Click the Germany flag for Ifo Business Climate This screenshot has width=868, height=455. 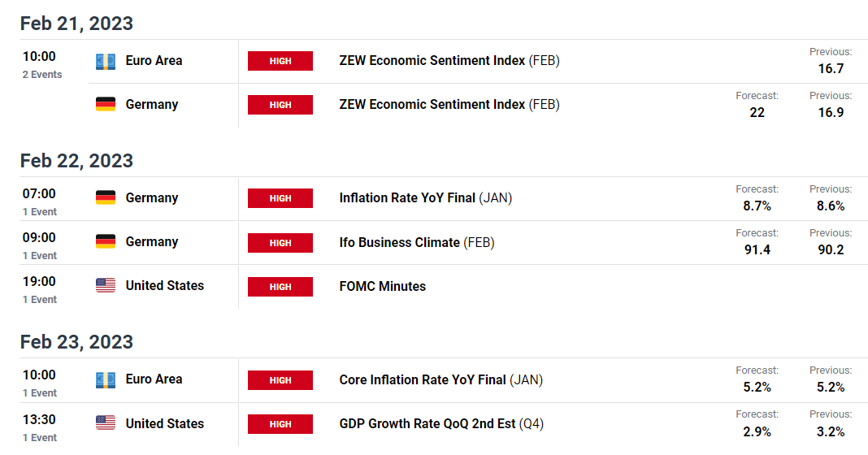pos(105,242)
